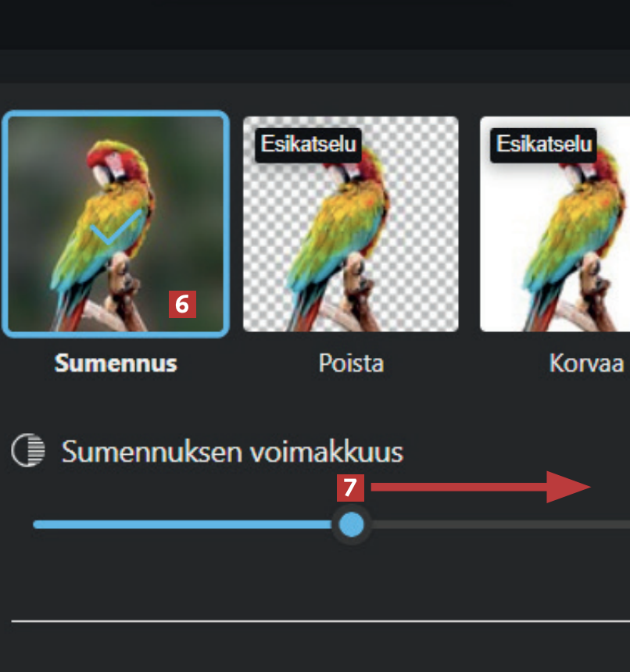
Task: Click the blur intensity half-circle icon
Action: click(28, 450)
